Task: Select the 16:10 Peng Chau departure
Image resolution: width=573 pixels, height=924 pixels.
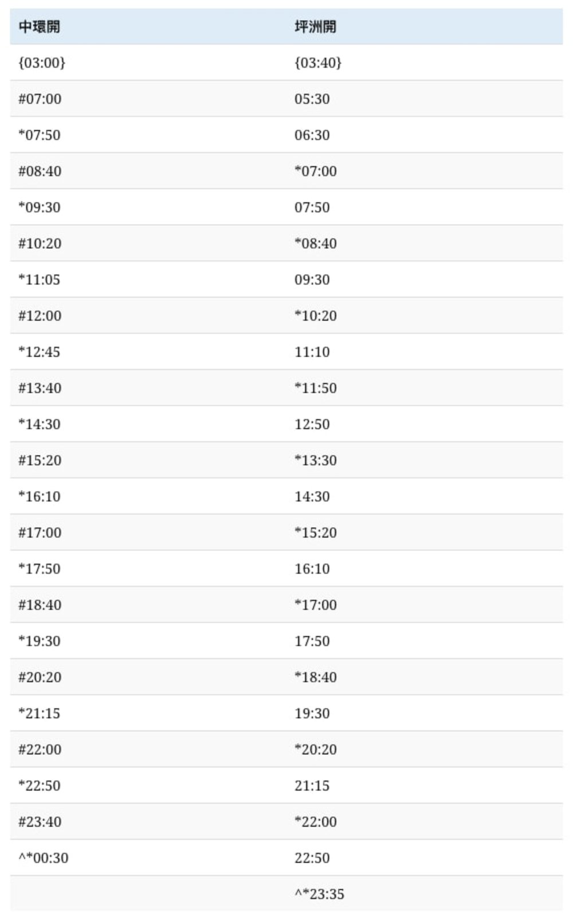Action: [x=312, y=569]
